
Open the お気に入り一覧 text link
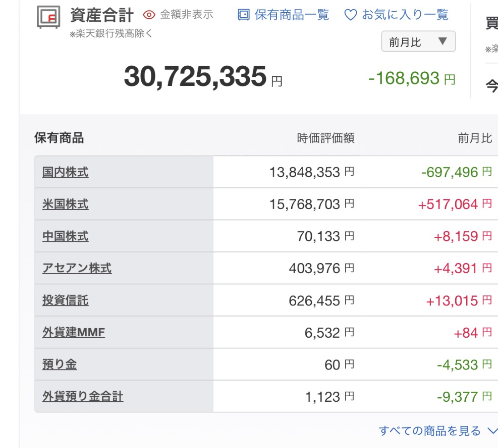(x=405, y=15)
